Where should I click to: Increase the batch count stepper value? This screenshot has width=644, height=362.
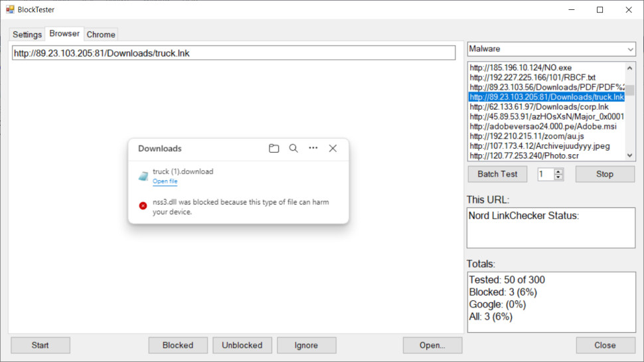coord(558,171)
